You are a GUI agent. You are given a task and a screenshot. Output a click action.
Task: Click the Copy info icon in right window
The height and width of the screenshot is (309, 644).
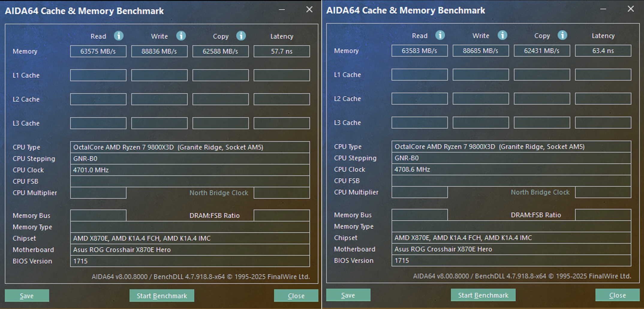(562, 35)
